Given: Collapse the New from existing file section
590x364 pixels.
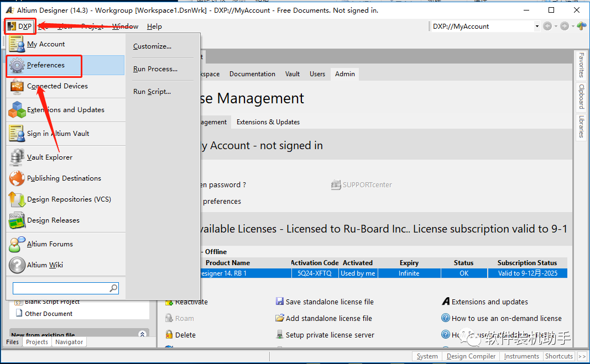Looking at the screenshot, I should [142, 334].
